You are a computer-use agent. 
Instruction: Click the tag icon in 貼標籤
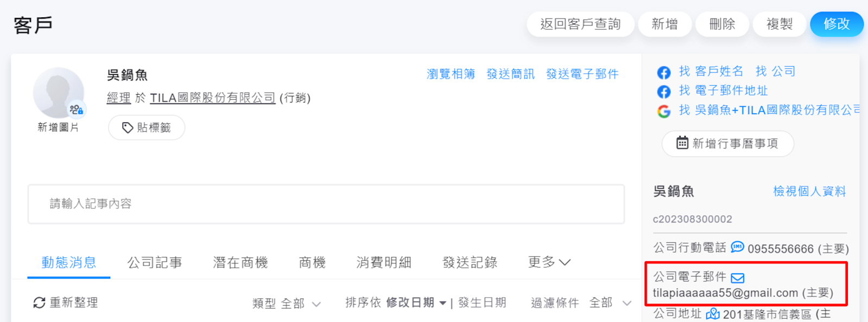128,127
